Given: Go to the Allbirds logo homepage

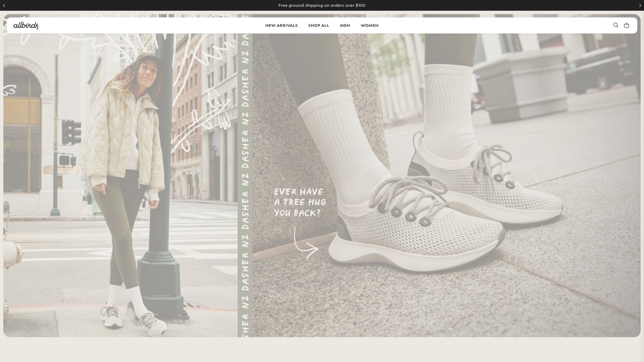Looking at the screenshot, I should point(26,25).
